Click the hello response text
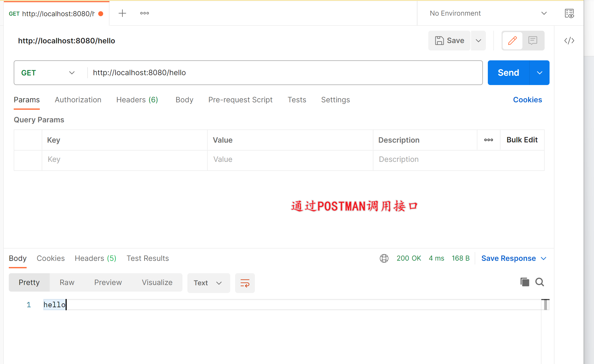Screen dimensions: 594x364 pos(55,305)
